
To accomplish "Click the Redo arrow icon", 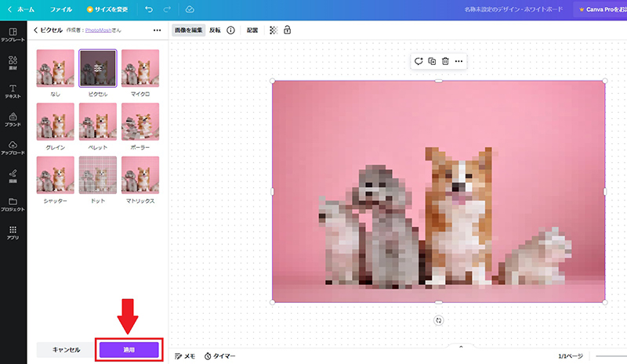I will click(x=167, y=9).
